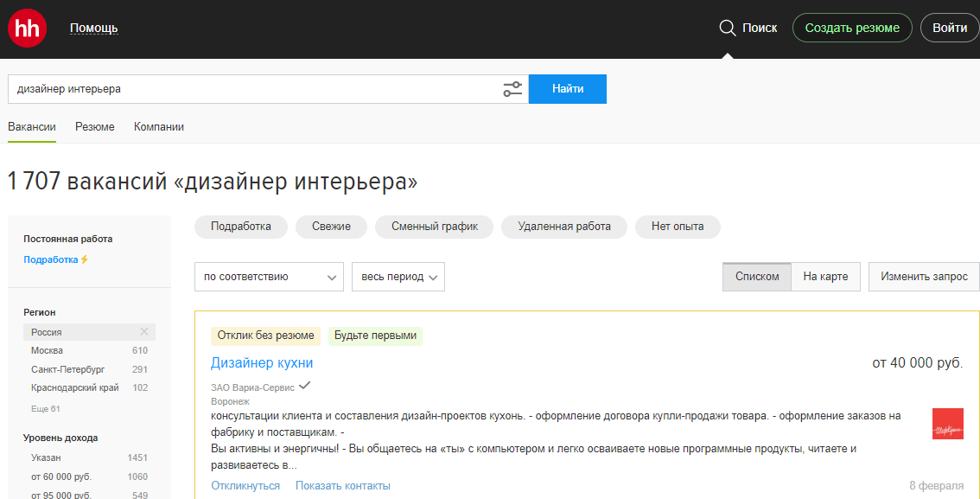Switch to the Резюме tab
The width and height of the screenshot is (980, 499).
pos(95,127)
